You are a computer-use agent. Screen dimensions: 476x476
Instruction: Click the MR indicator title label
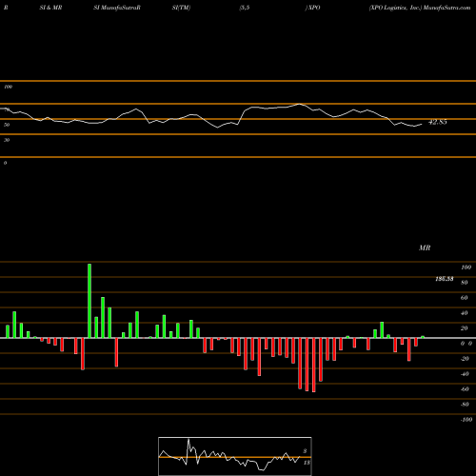(x=425, y=248)
